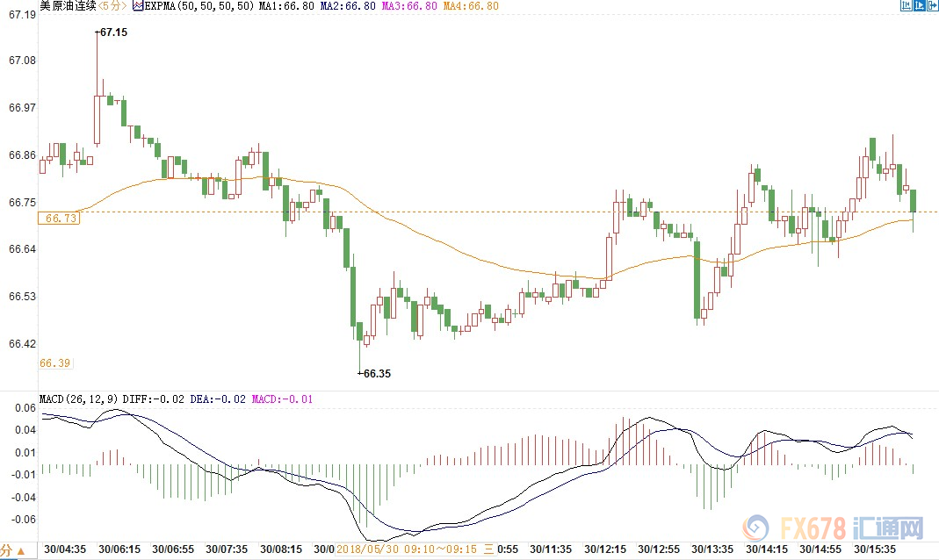Viewport: 939px width, 560px height.
Task: Select the MA2:66.80 legend value
Action: (348, 6)
